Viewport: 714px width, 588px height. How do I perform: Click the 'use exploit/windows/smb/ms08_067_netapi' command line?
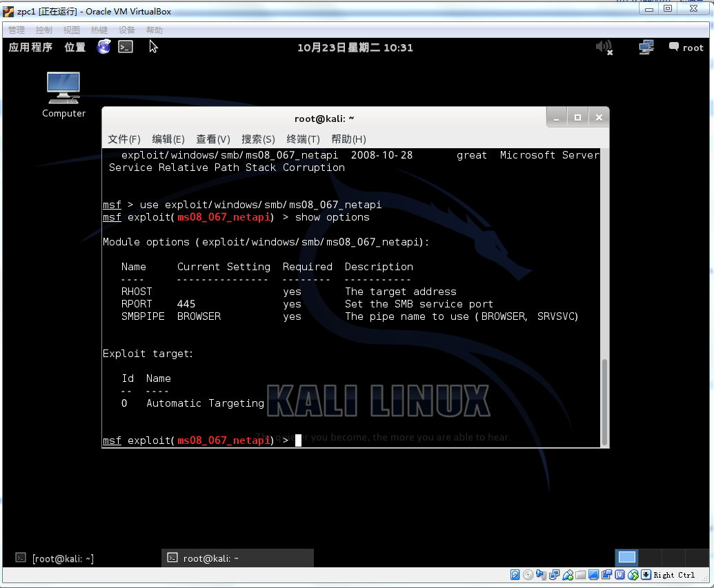pos(261,205)
